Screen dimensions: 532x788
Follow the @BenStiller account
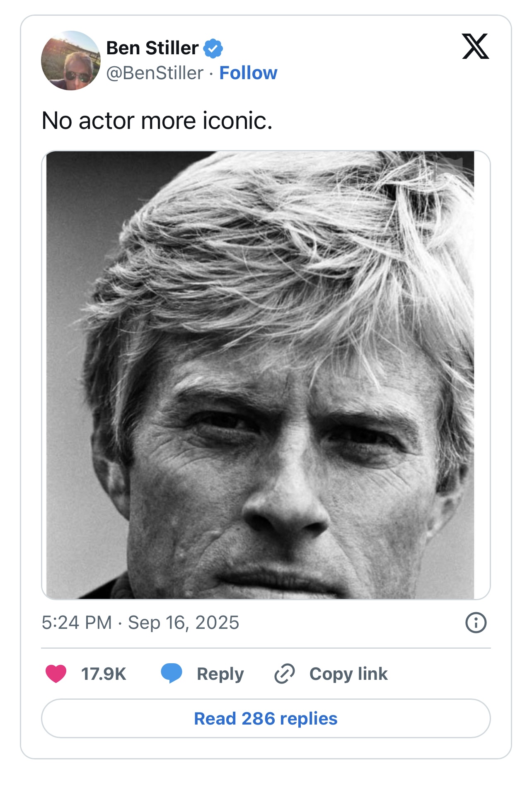248,73
